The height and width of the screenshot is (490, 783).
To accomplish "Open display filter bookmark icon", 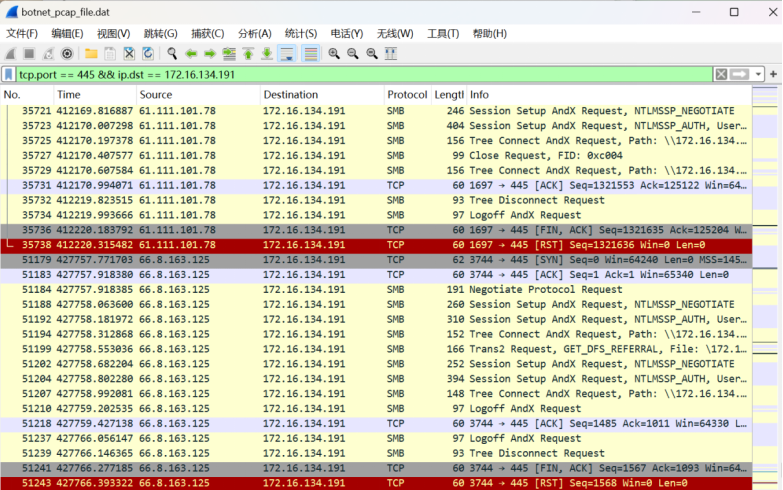I will 8,74.
